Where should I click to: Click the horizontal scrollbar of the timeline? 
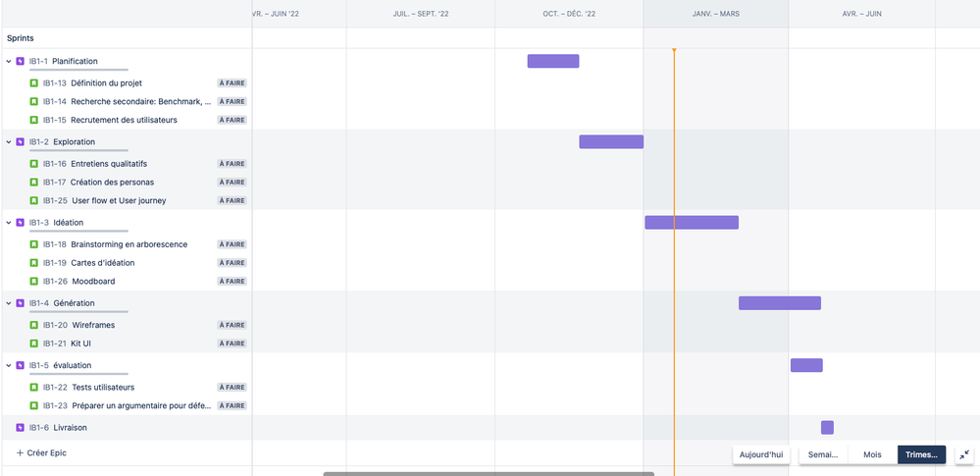coord(489,474)
